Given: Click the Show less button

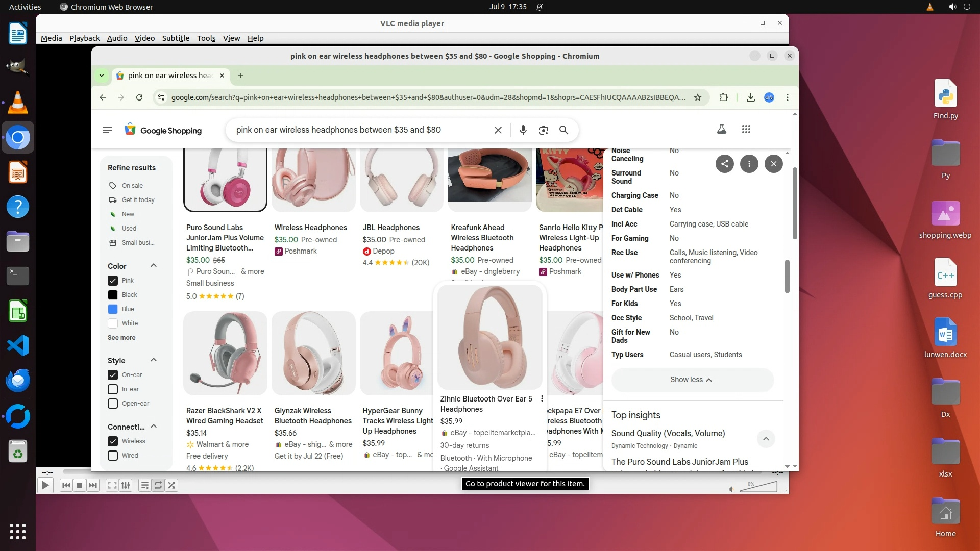Looking at the screenshot, I should [692, 380].
